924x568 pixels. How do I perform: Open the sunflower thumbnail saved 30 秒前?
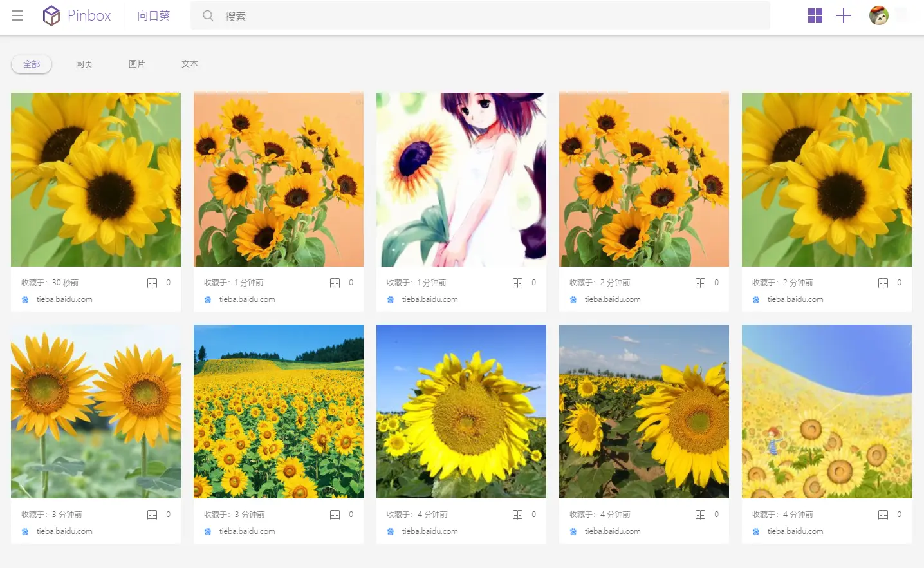(96, 180)
